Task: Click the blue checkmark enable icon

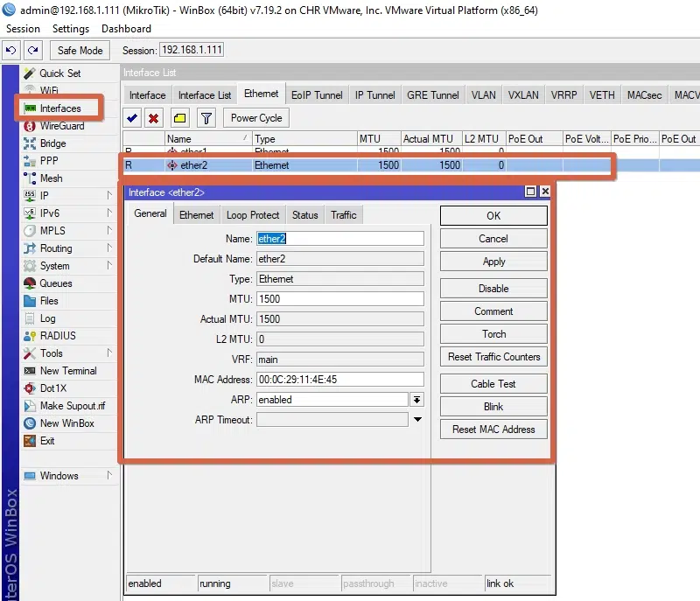Action: pyautogui.click(x=132, y=118)
